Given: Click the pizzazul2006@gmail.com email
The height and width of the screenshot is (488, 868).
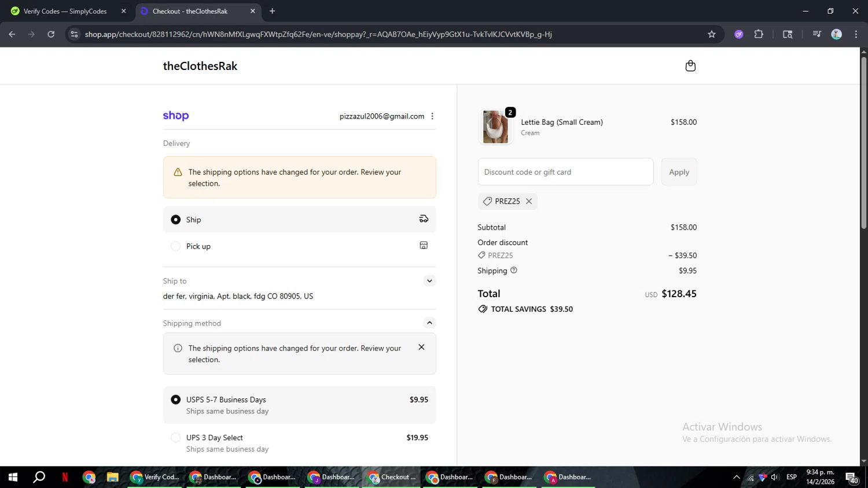Looking at the screenshot, I should point(382,116).
